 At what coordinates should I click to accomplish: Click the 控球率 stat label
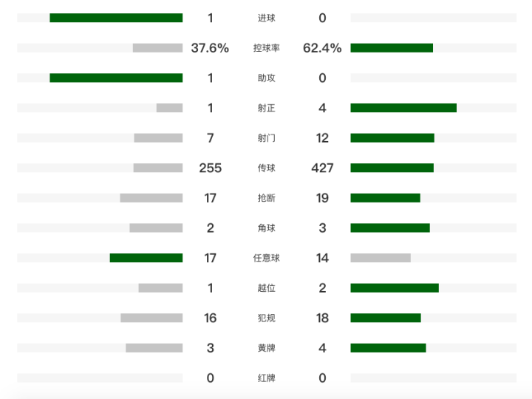click(266, 48)
